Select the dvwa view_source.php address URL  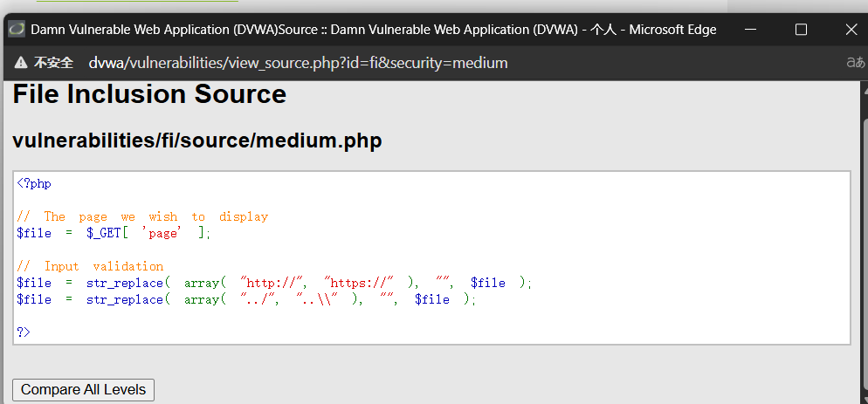[x=298, y=63]
